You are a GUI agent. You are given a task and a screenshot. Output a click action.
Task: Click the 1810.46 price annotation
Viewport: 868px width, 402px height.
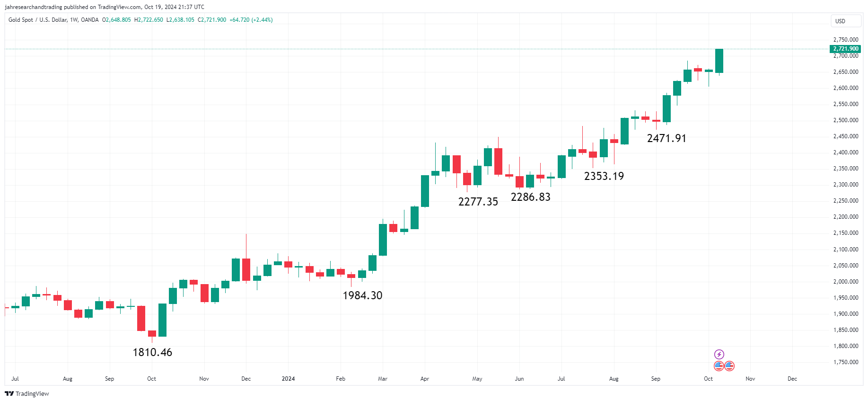tap(152, 352)
